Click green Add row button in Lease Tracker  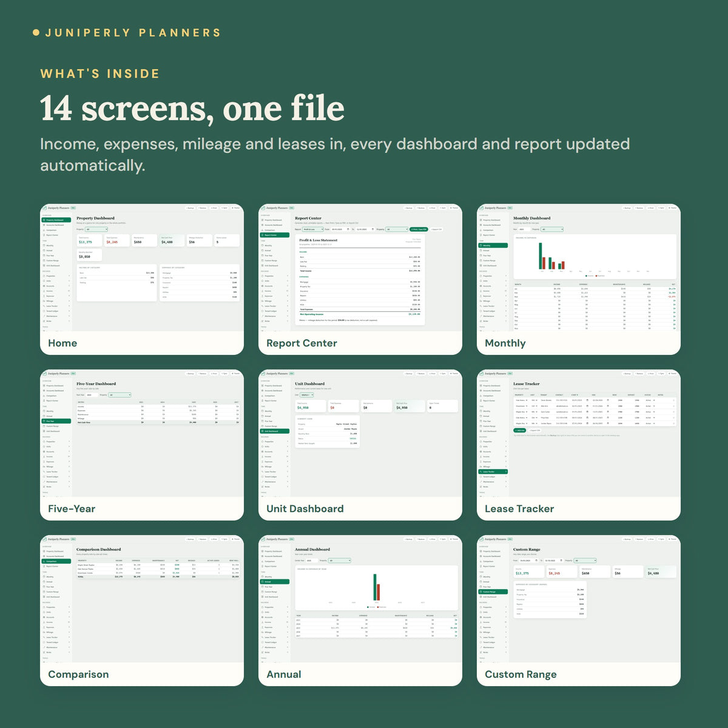point(520,430)
